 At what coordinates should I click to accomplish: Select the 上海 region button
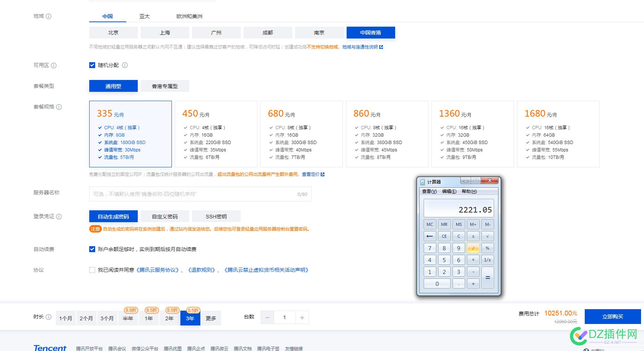(x=165, y=33)
